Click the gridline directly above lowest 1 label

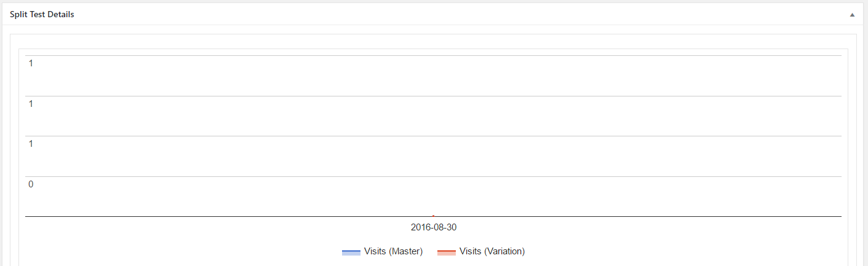pos(433,136)
